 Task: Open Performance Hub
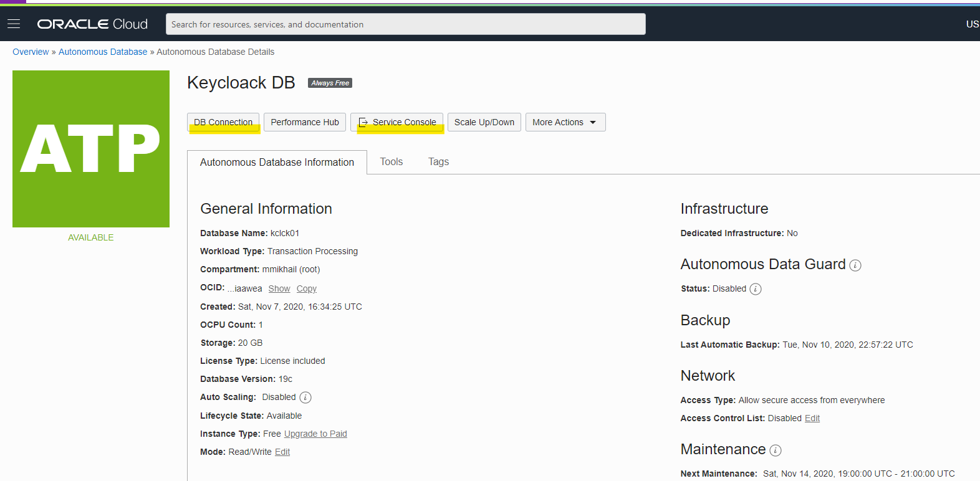coord(305,122)
